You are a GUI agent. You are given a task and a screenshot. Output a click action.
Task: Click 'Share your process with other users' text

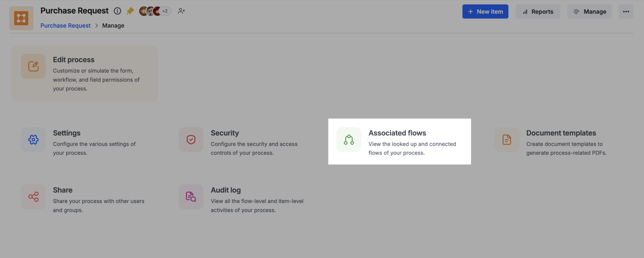98,201
